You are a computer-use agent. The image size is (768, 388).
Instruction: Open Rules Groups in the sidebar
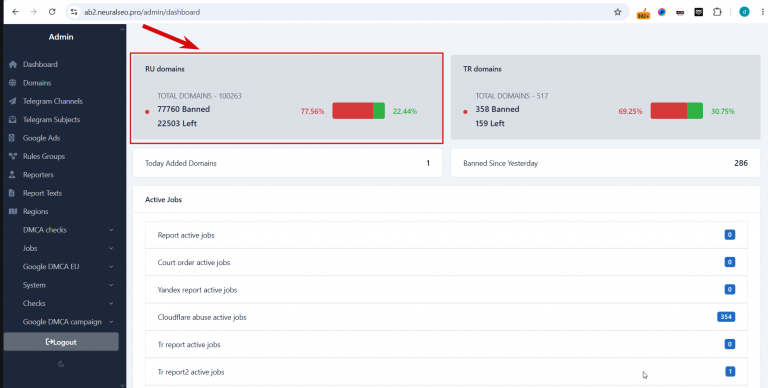pos(44,156)
